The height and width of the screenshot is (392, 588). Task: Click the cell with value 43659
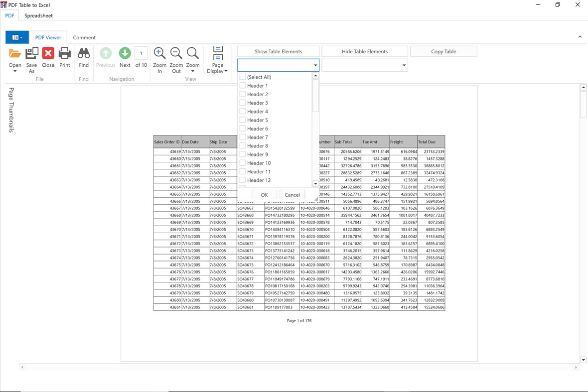click(167, 152)
